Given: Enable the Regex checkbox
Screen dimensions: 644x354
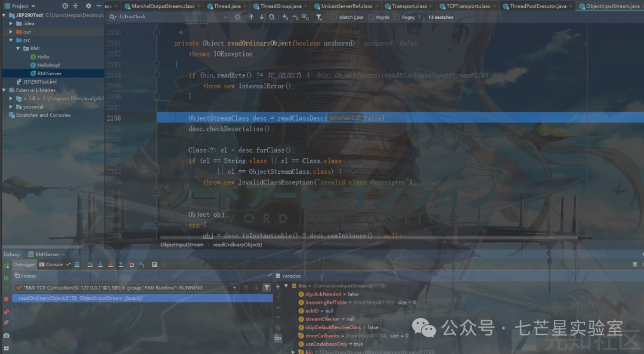Looking at the screenshot, I should [397, 17].
